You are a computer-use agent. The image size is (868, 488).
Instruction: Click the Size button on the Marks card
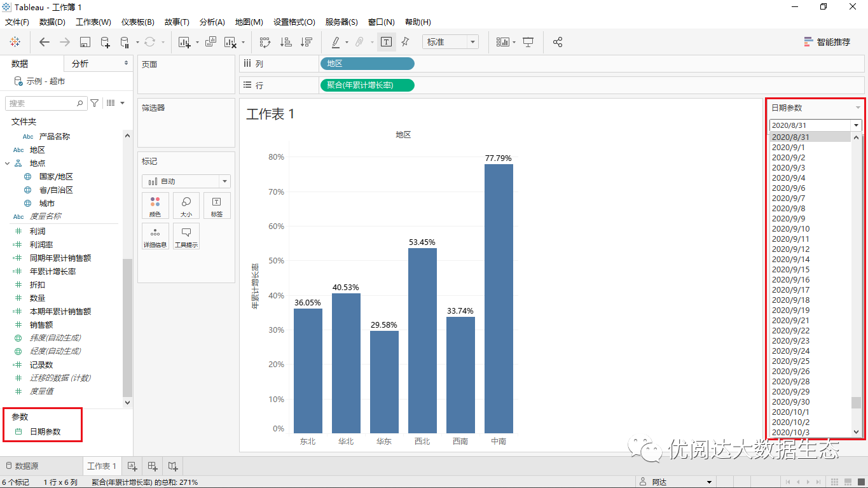coord(186,205)
